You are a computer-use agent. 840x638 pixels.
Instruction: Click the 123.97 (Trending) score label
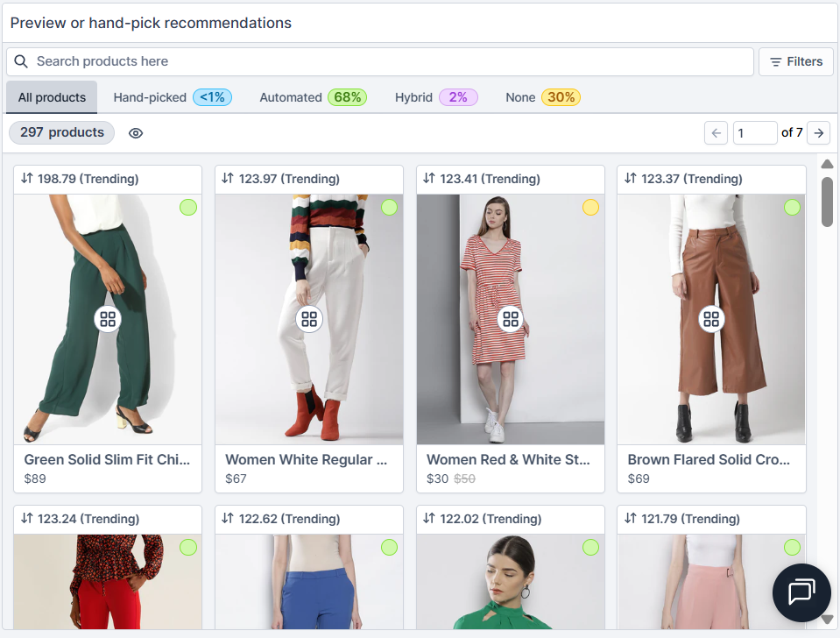(x=289, y=179)
